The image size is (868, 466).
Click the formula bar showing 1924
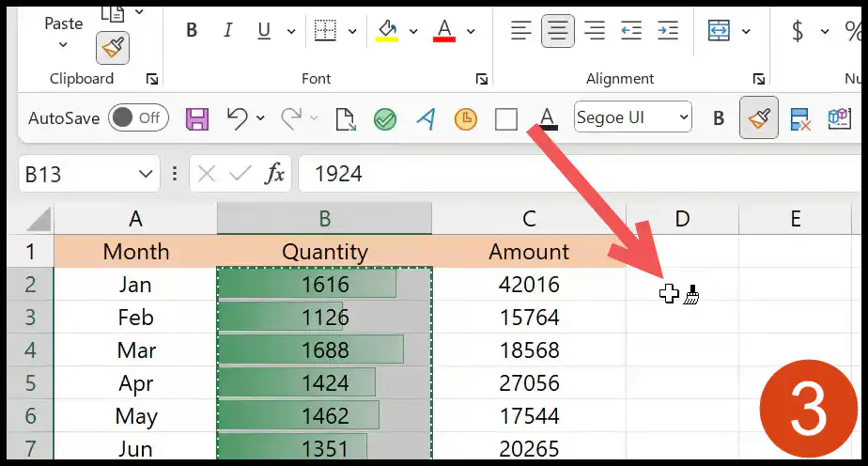[x=581, y=174]
